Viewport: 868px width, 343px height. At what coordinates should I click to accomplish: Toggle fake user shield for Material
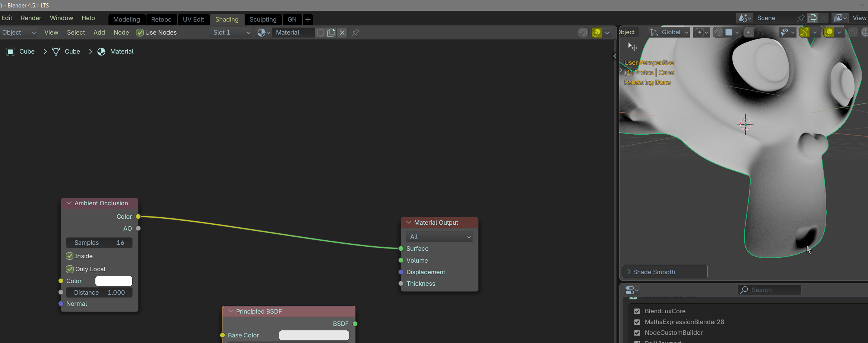[320, 33]
